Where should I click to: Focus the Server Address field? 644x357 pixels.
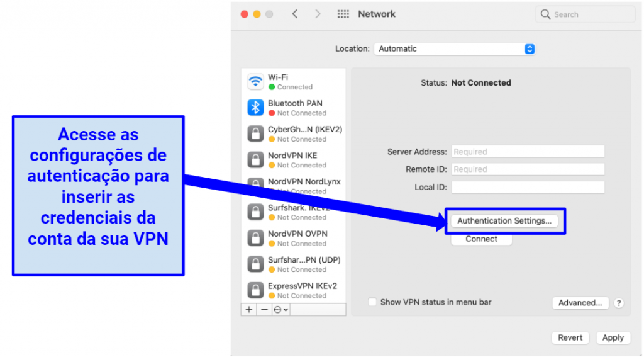528,152
